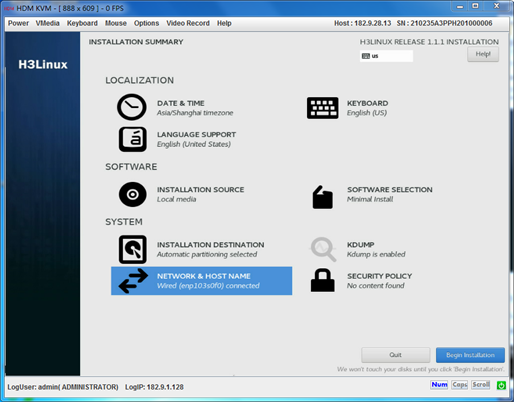Open the Help menu in menu bar
Image resolution: width=514 pixels, height=402 pixels.
[224, 23]
